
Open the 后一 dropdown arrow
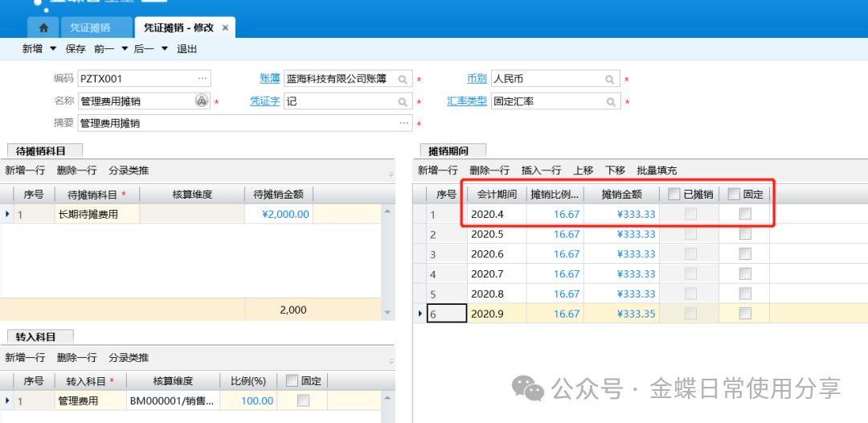[x=165, y=49]
